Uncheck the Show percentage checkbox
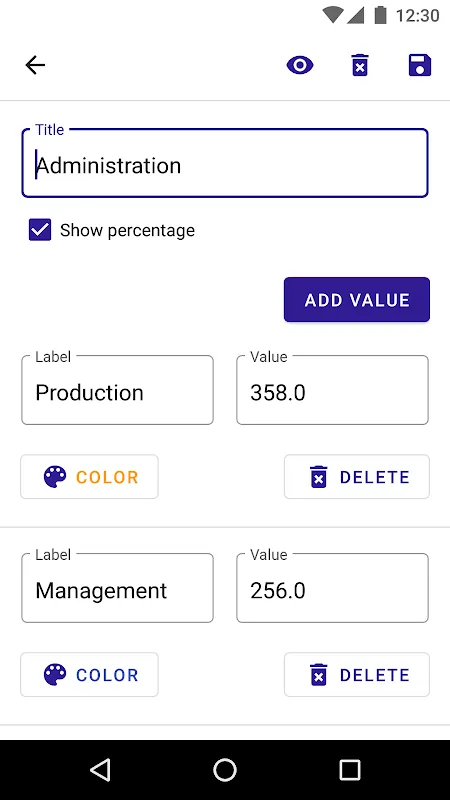This screenshot has height=800, width=450. 40,230
